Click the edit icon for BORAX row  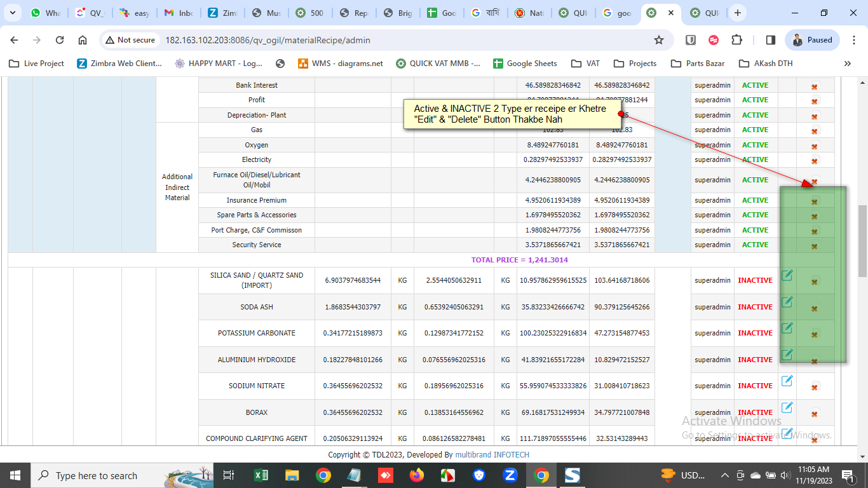click(787, 408)
